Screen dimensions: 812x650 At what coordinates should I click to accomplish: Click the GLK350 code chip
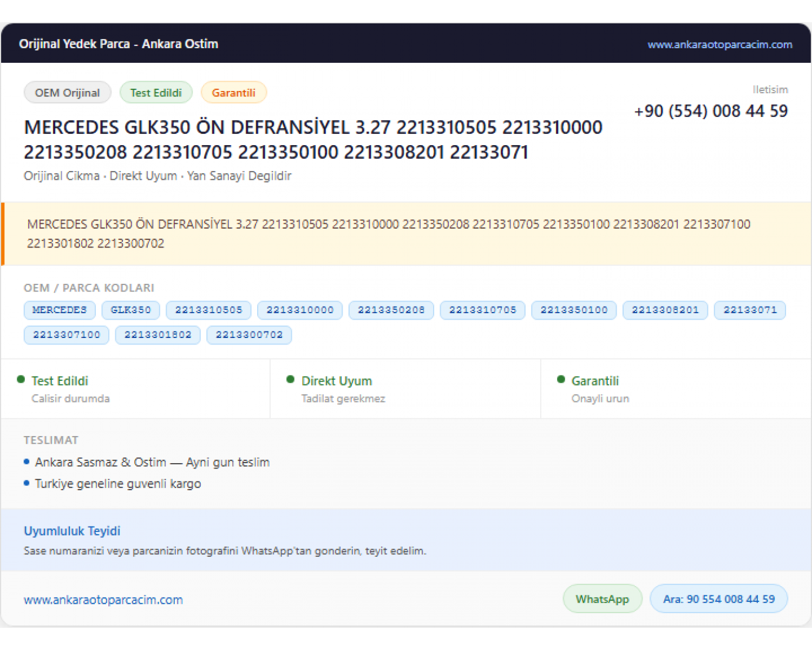130,310
